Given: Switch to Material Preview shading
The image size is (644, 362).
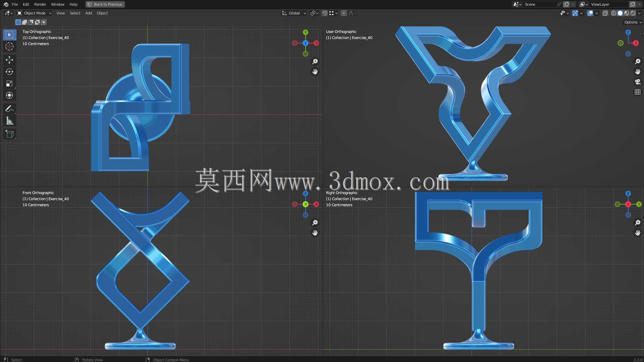Looking at the screenshot, I should (627, 13).
